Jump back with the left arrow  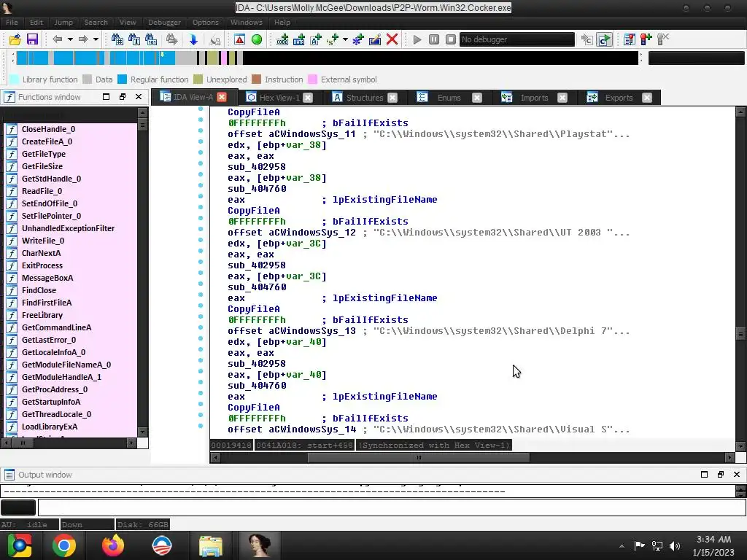[57, 39]
